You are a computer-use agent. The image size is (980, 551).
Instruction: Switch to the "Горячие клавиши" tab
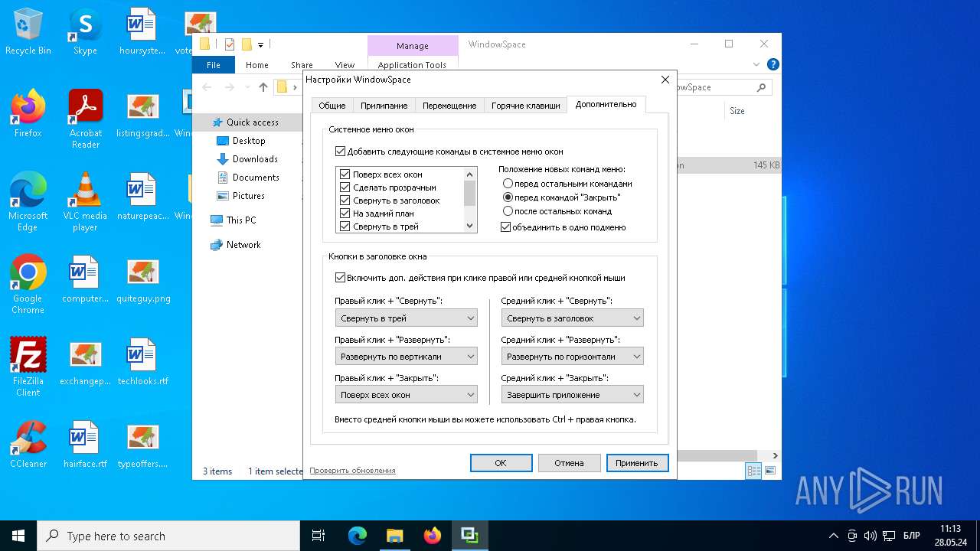525,106
